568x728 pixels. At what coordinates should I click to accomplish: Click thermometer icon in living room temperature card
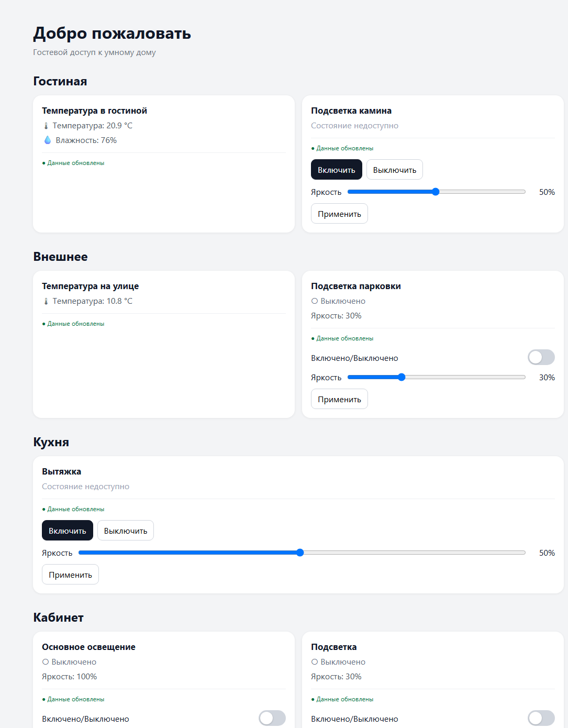[46, 126]
